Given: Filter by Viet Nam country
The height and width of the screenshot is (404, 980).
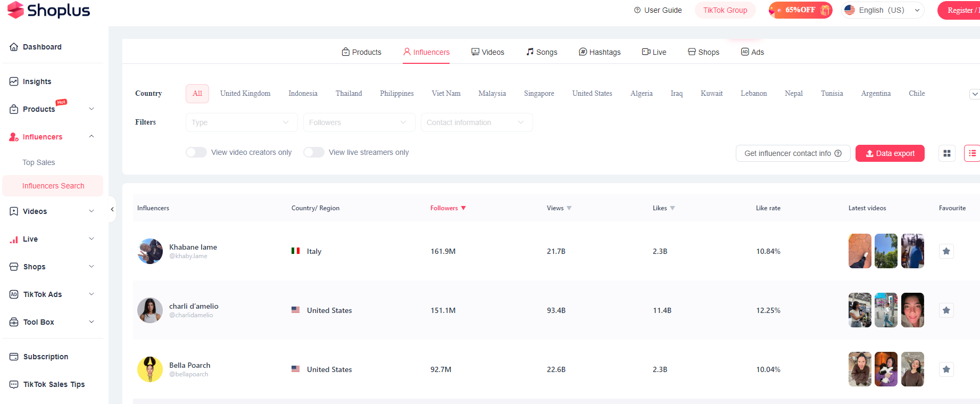Looking at the screenshot, I should coord(446,93).
